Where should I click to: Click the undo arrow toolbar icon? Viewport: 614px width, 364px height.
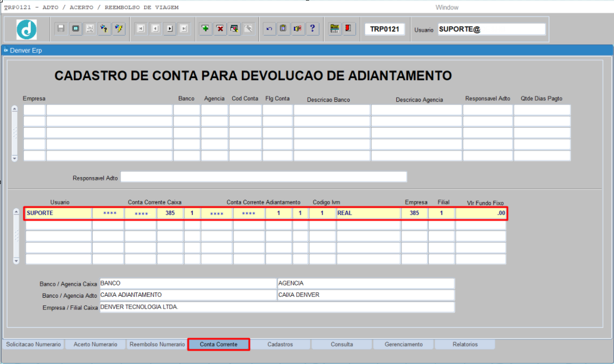click(269, 29)
